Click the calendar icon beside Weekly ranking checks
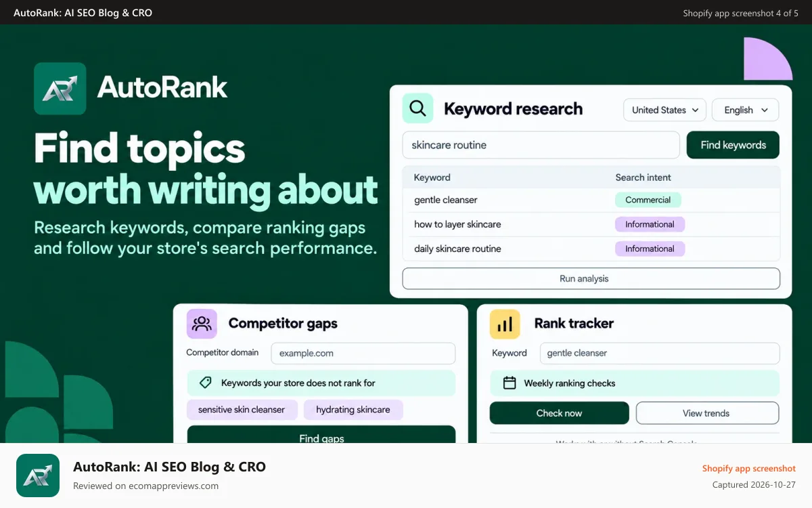 [x=510, y=383]
